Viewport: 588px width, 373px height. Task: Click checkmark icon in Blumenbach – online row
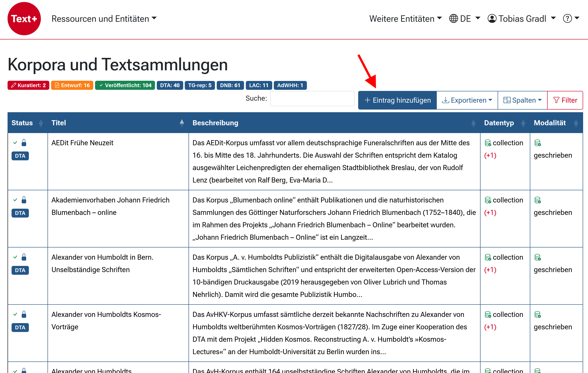coord(15,200)
